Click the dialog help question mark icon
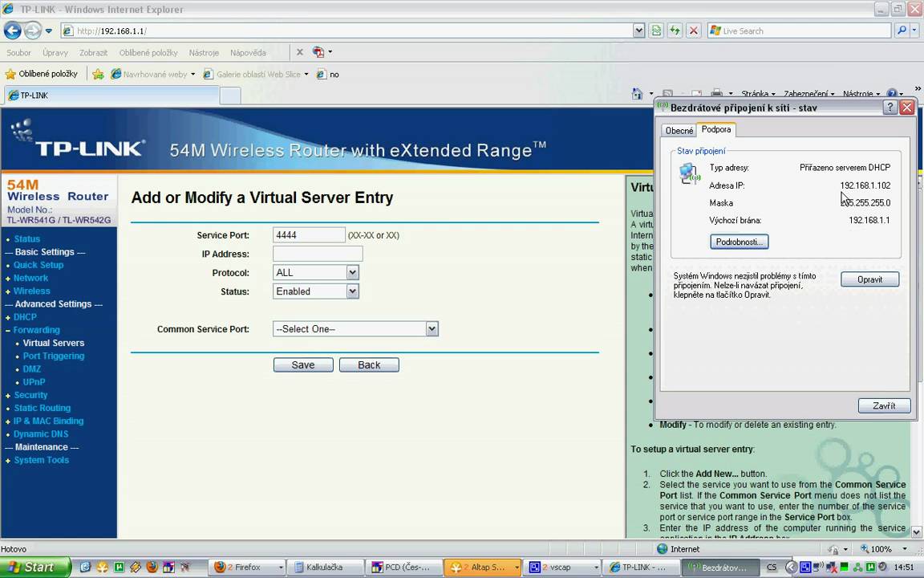Image resolution: width=924 pixels, height=578 pixels. pos(890,108)
